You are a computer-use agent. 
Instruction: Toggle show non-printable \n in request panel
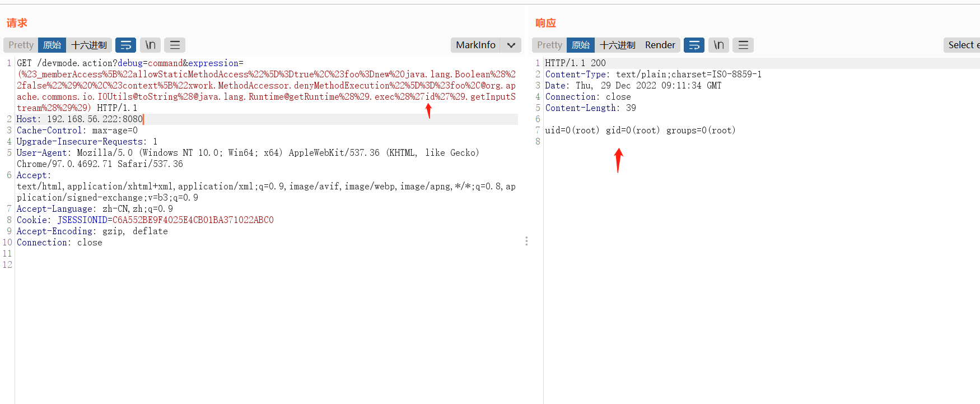pyautogui.click(x=151, y=45)
